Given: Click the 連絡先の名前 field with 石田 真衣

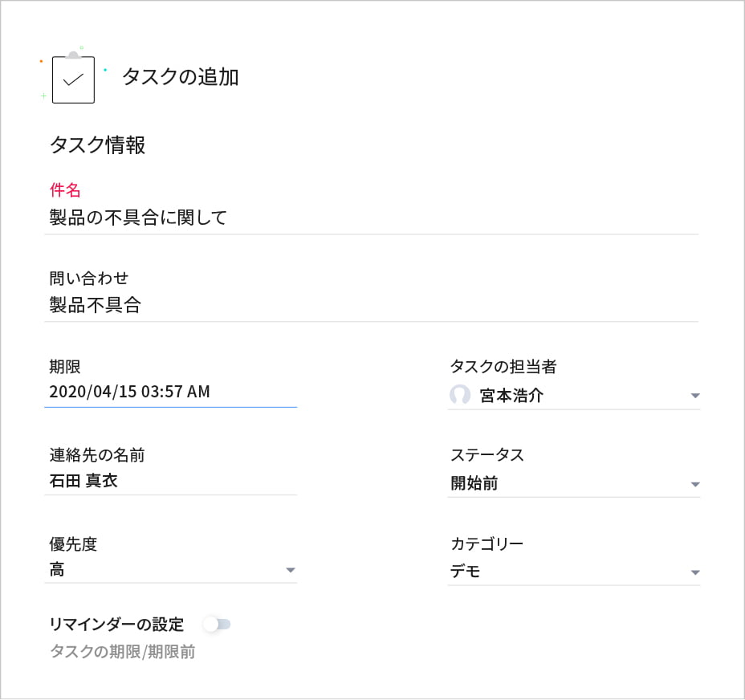Looking at the screenshot, I should pos(170,481).
